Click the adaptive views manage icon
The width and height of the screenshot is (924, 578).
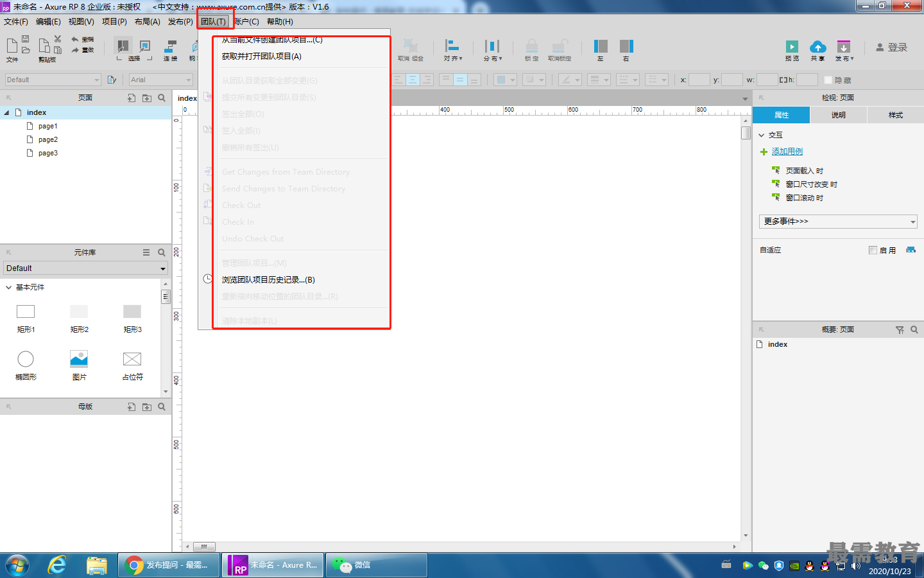pyautogui.click(x=911, y=250)
